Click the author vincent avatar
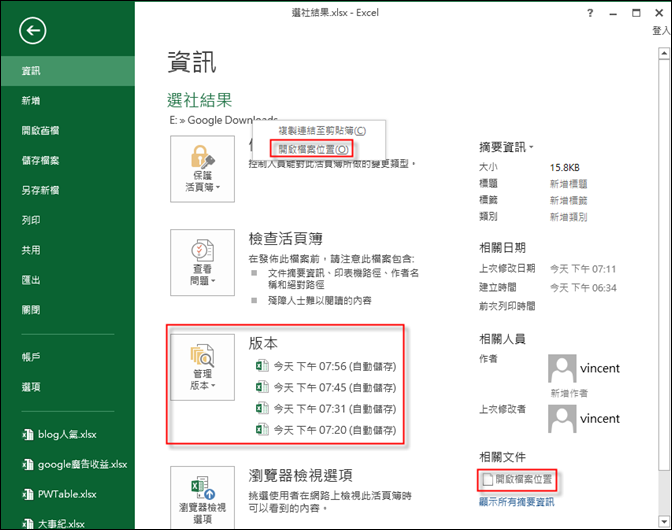The image size is (672, 530). [562, 368]
